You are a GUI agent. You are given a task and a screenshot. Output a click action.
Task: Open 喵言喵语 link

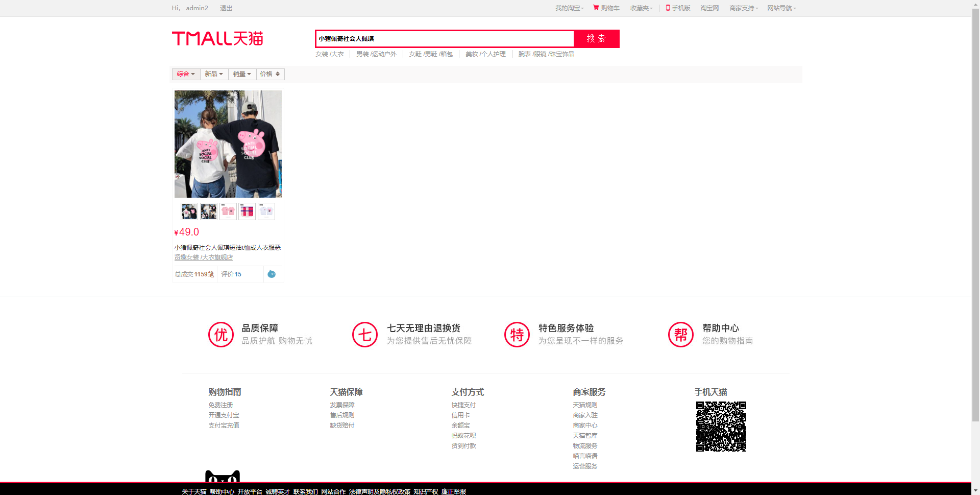click(585, 456)
